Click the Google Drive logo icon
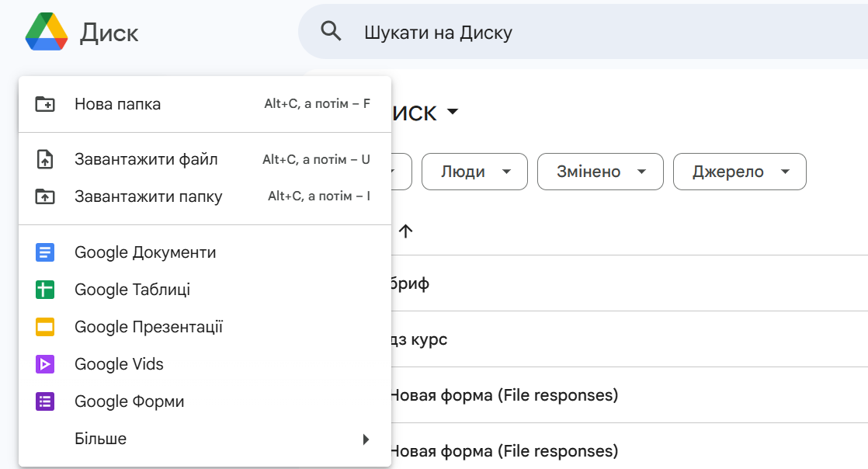Image resolution: width=868 pixels, height=469 pixels. coord(47,32)
